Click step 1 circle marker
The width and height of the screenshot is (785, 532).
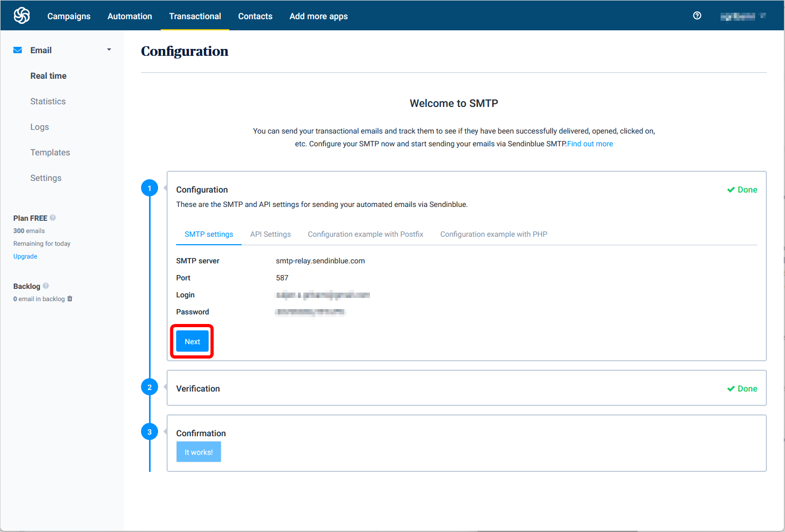tap(150, 188)
